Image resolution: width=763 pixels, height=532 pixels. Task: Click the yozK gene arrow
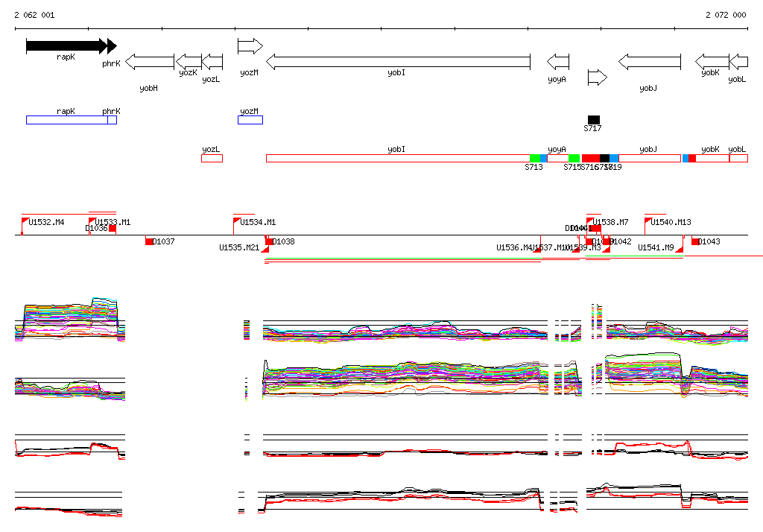pyautogui.click(x=189, y=62)
